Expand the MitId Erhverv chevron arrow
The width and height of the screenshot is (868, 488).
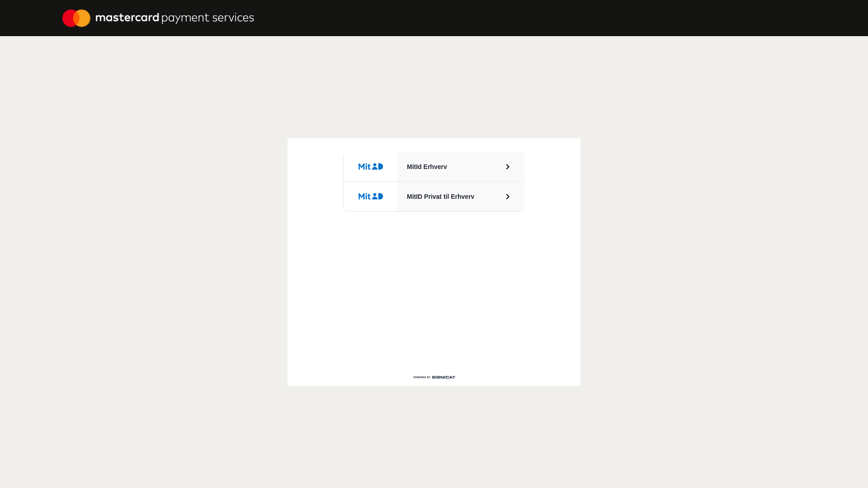pyautogui.click(x=508, y=167)
